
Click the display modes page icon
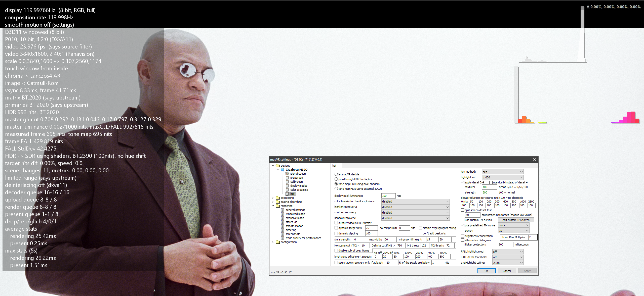[x=287, y=186]
